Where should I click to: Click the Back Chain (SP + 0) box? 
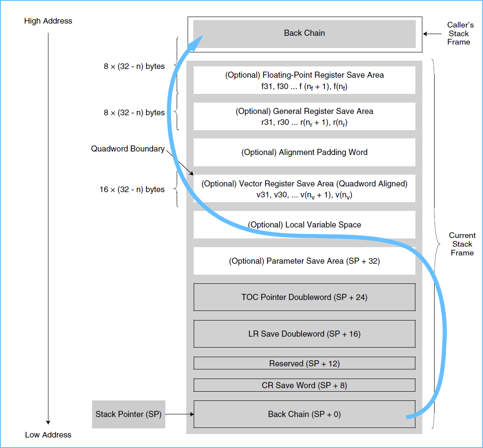[x=304, y=414]
